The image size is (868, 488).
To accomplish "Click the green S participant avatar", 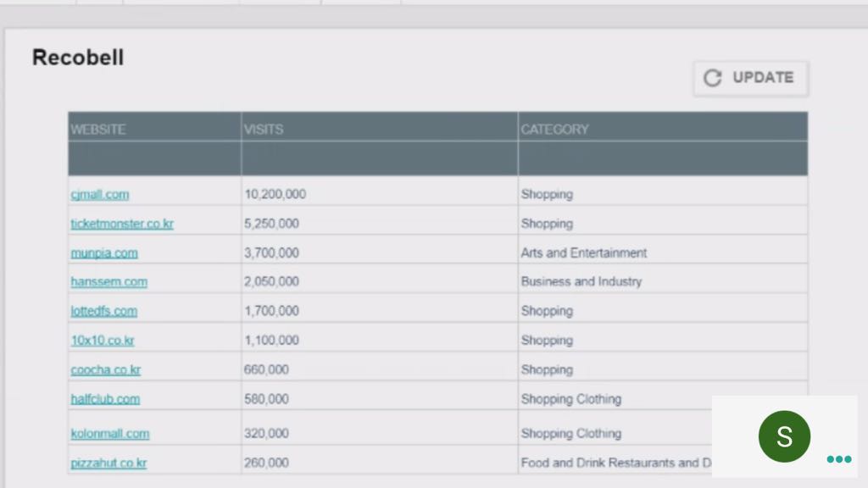I will pos(784,436).
